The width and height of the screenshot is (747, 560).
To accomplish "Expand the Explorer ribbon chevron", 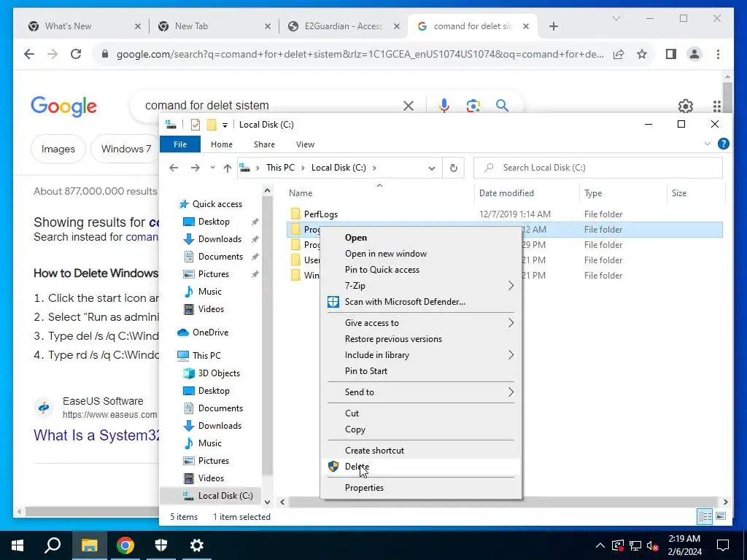I will (708, 144).
